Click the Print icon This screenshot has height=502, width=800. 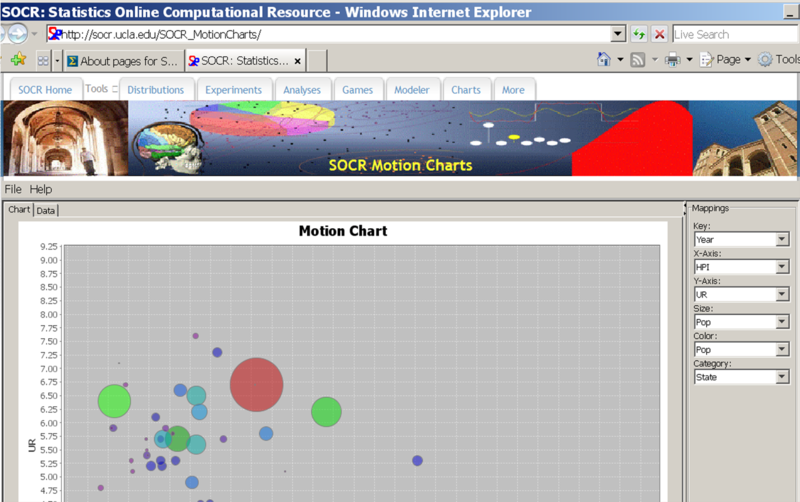click(673, 60)
